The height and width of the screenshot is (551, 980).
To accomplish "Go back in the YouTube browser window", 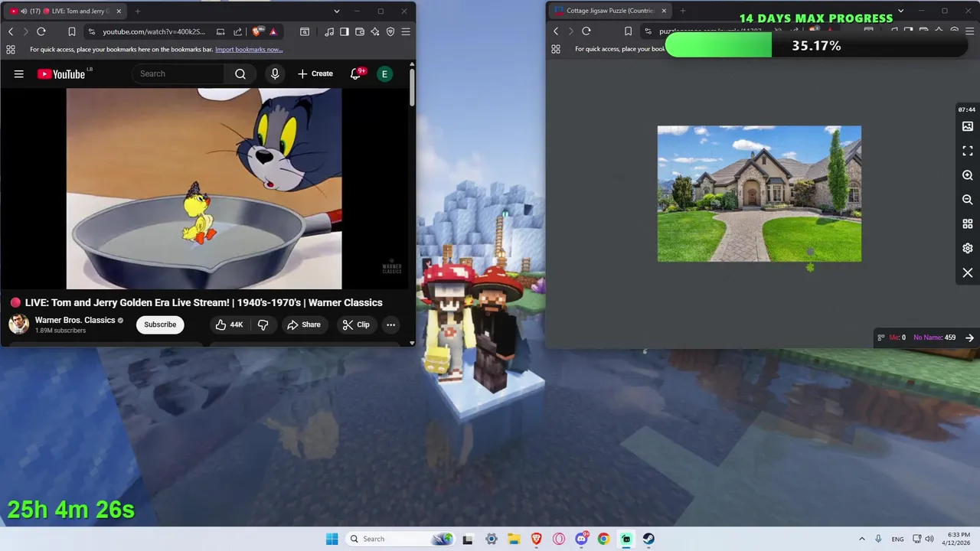I will 11,31.
